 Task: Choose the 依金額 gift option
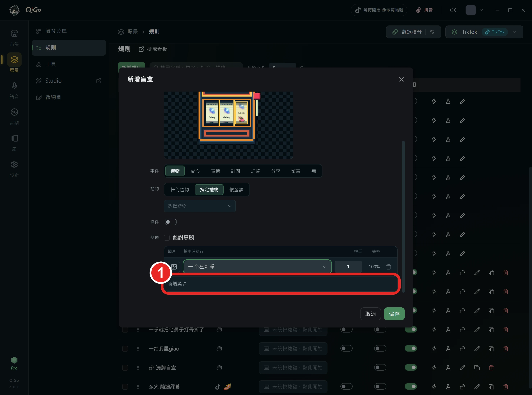[236, 190]
